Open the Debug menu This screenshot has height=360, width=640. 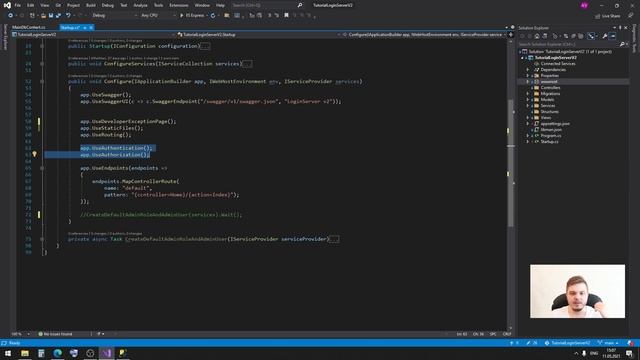pyautogui.click(x=108, y=5)
